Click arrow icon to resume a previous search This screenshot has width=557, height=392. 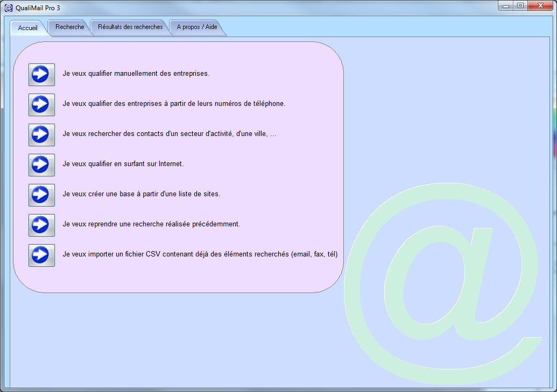(41, 225)
